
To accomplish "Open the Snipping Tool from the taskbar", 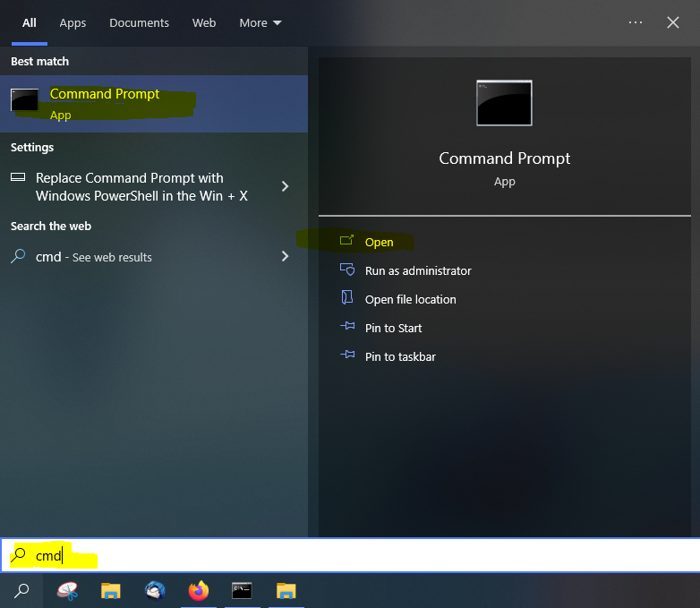I will click(67, 590).
